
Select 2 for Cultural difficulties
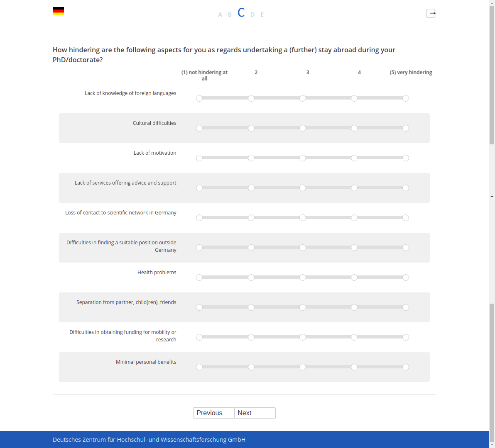pos(251,128)
